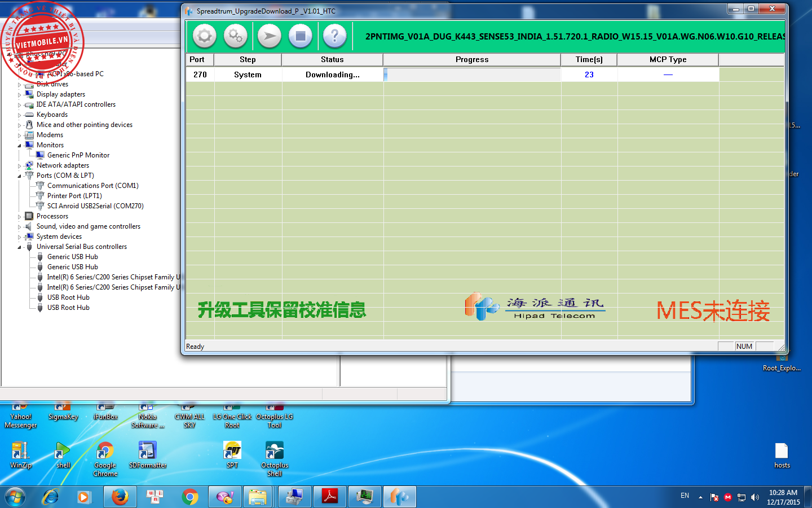Screen dimensions: 812x508
Task: Select the Port column header
Action: pos(200,60)
